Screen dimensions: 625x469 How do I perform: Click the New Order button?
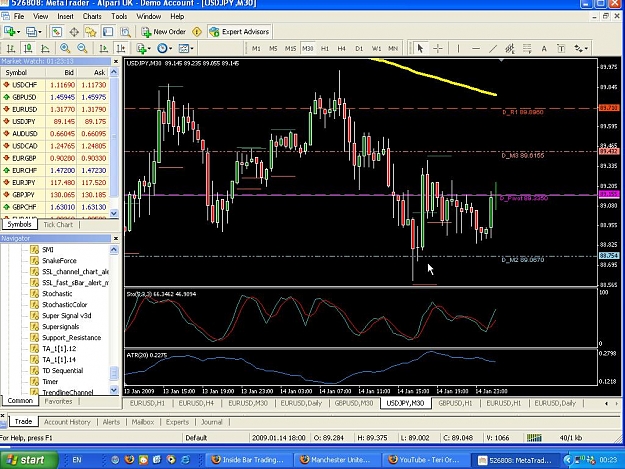point(164,31)
